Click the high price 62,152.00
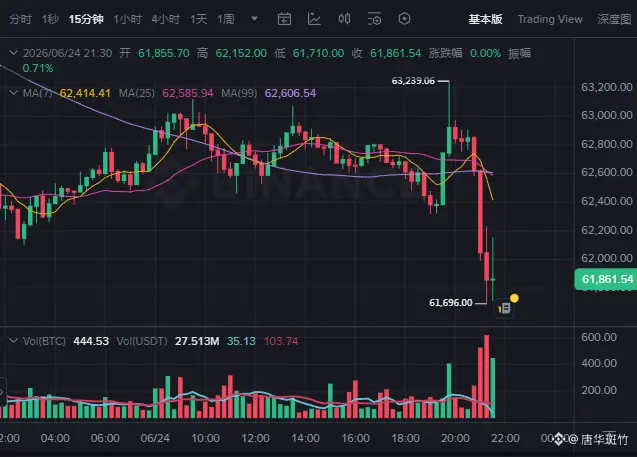The image size is (637, 457). pos(241,53)
